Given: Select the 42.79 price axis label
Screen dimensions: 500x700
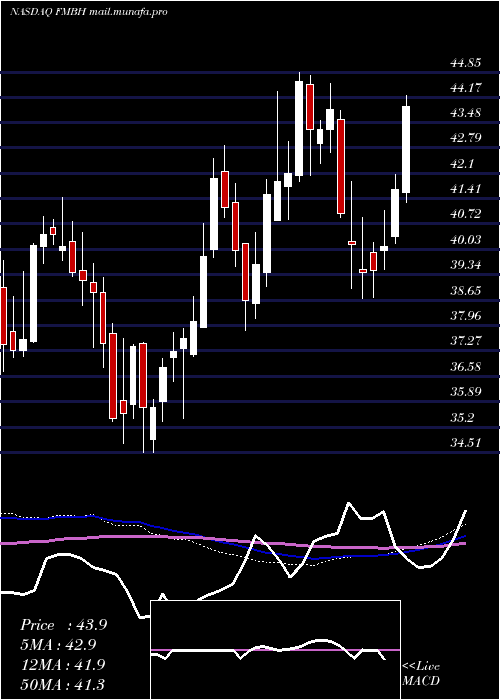Looking at the screenshot, I should (x=466, y=138).
